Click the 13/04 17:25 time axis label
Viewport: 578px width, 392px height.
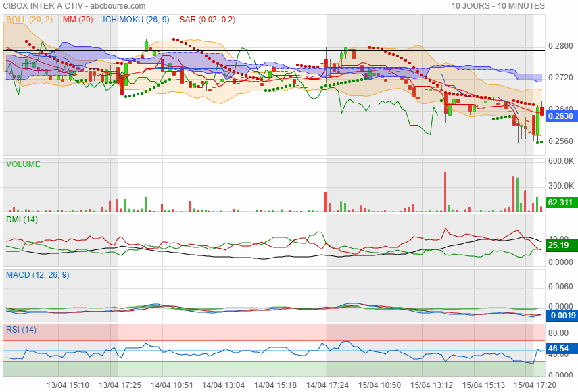click(120, 385)
